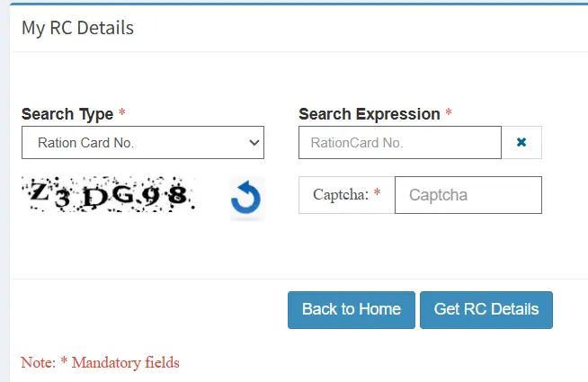Click the My RC Details panel heading
This screenshot has height=382, width=588.
click(x=77, y=28)
